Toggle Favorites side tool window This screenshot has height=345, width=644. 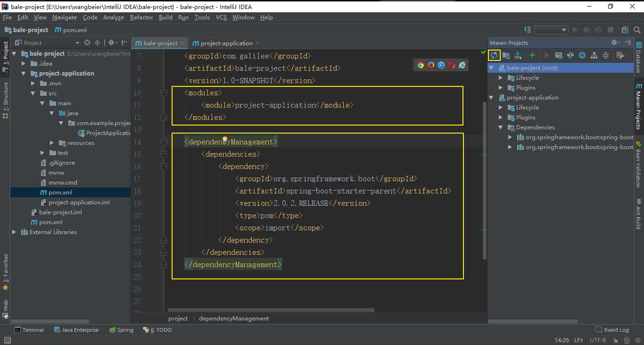click(x=5, y=271)
